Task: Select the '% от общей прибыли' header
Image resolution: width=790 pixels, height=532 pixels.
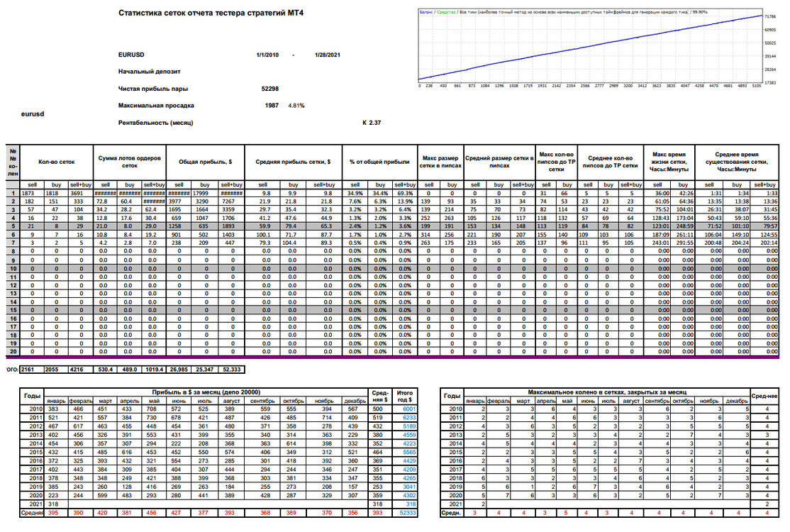Action: tap(379, 162)
